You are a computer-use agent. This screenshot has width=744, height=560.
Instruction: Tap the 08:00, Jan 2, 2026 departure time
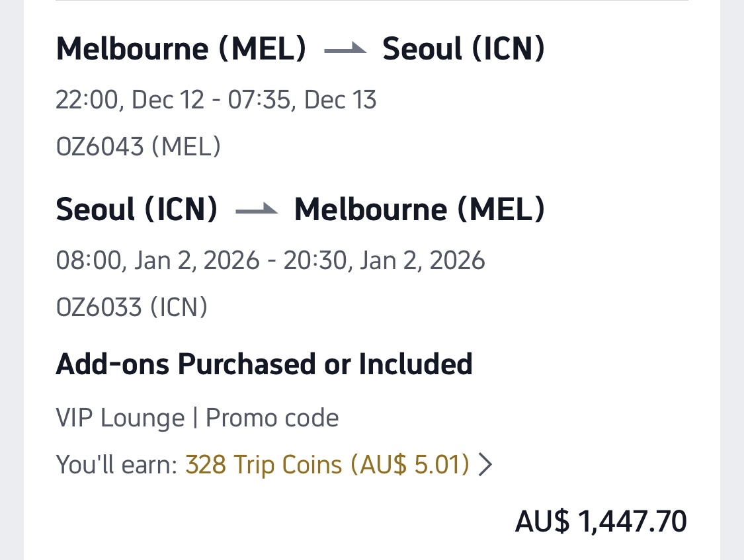[x=157, y=260]
